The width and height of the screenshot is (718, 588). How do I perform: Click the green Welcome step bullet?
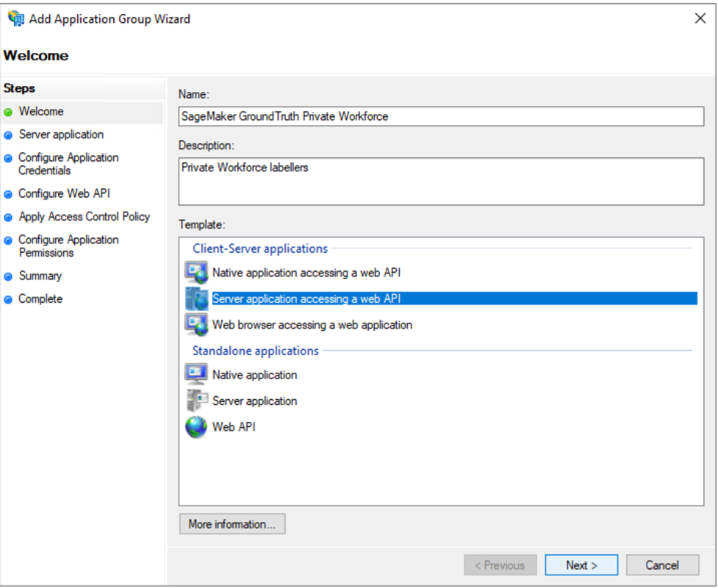(8, 112)
